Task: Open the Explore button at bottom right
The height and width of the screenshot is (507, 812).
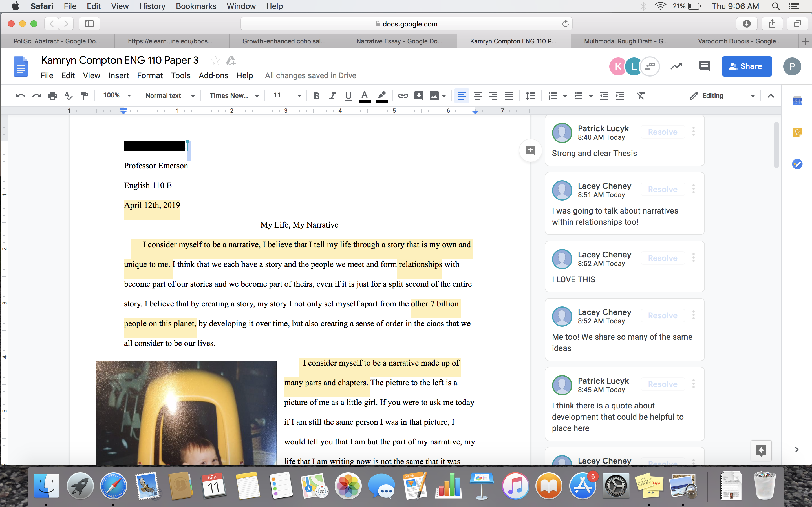Action: (x=761, y=450)
